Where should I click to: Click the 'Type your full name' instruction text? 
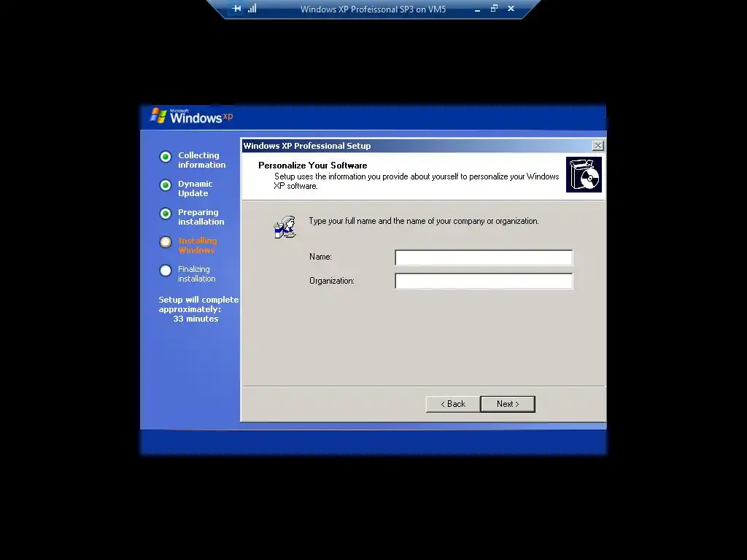[x=424, y=221]
